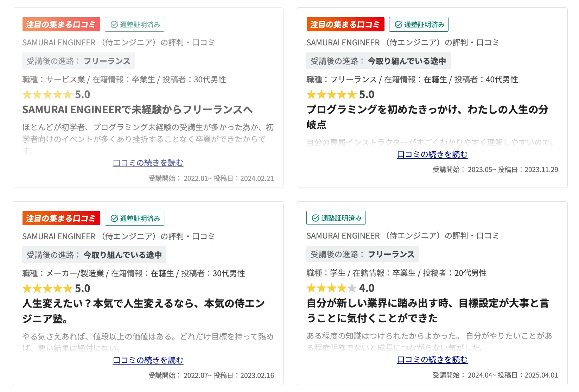Click the 注目の集まる口コミ label in the メーカー/製造業 review
Screen dimensions: 579x392
(x=61, y=218)
